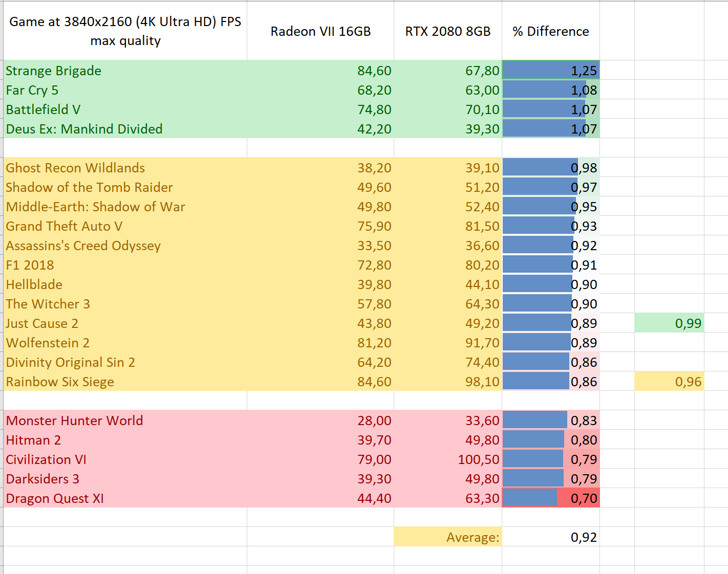The image size is (728, 574).
Task: Select the 'Just Cause 2' cell
Action: click(x=125, y=323)
